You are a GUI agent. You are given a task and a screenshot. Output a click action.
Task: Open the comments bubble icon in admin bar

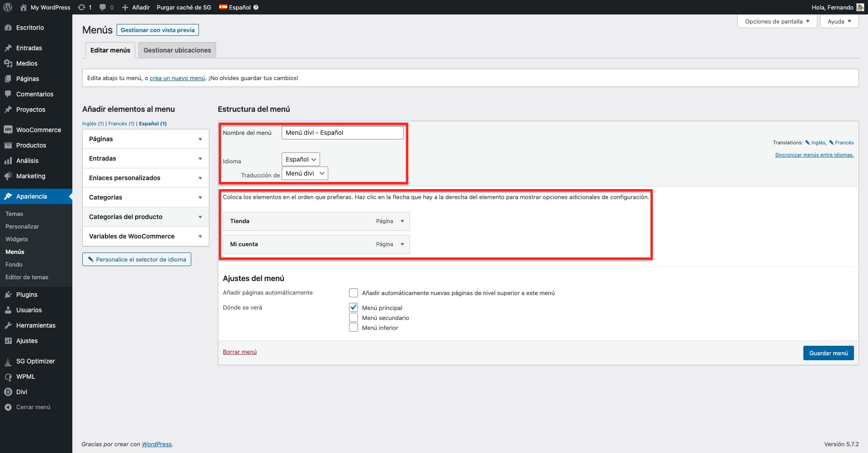[x=103, y=7]
